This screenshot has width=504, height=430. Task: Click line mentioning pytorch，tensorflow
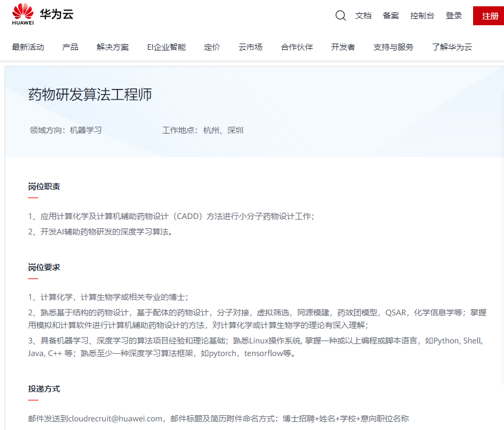click(162, 353)
